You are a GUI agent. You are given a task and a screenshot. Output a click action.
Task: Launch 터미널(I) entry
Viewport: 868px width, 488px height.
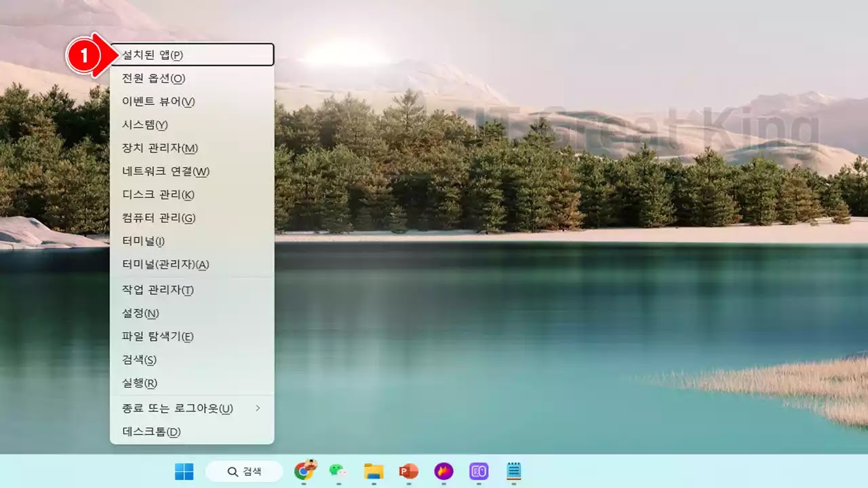[192, 241]
